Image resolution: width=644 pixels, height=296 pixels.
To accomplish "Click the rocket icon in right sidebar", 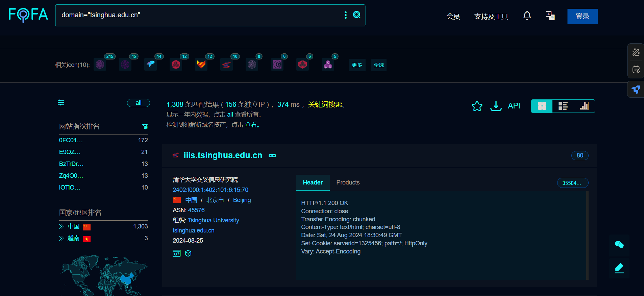I will click(636, 90).
